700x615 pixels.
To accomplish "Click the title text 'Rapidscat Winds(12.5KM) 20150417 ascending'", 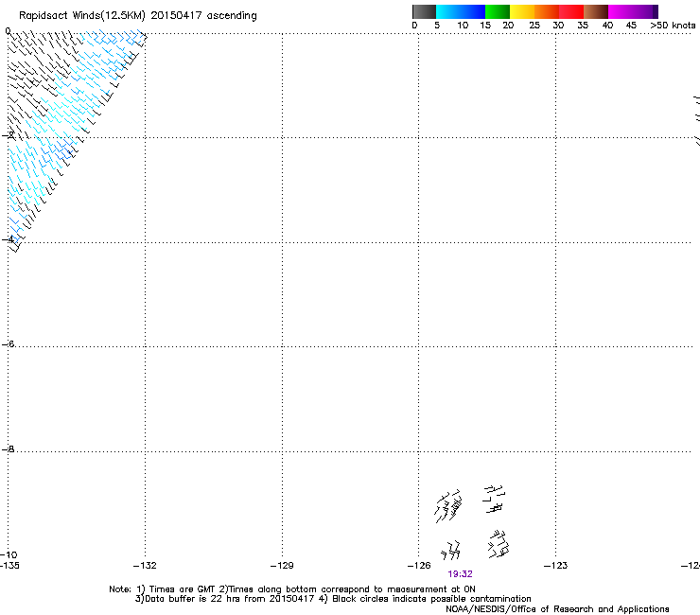I will coord(138,16).
